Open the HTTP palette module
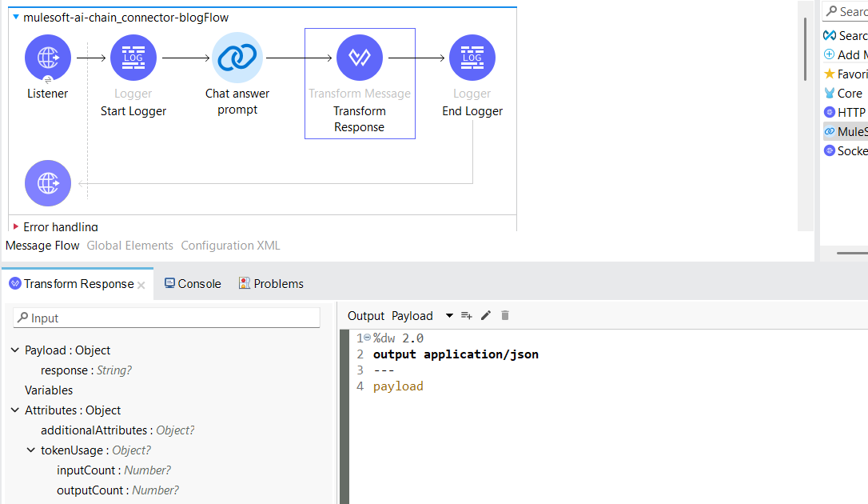868x504 pixels. pyautogui.click(x=845, y=113)
